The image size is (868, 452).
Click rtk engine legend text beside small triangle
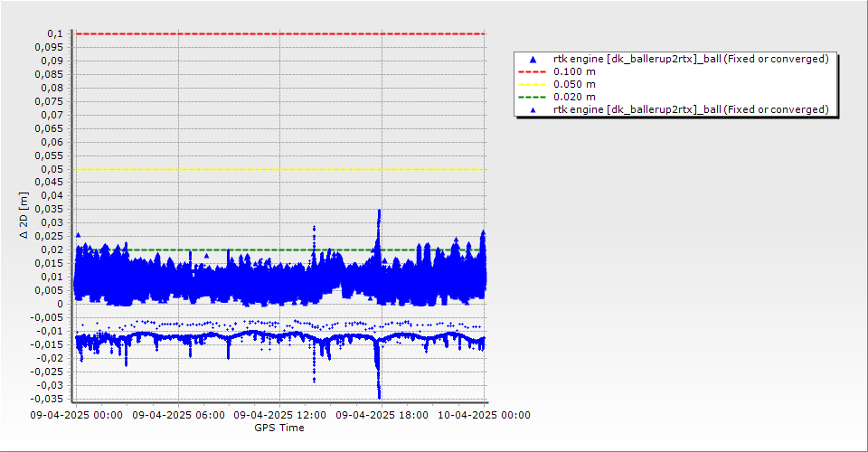point(691,109)
